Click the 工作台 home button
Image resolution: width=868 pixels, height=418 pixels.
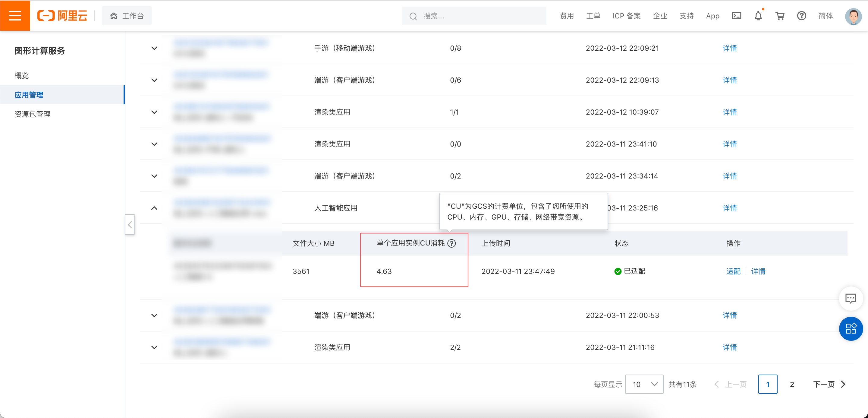pyautogui.click(x=127, y=16)
